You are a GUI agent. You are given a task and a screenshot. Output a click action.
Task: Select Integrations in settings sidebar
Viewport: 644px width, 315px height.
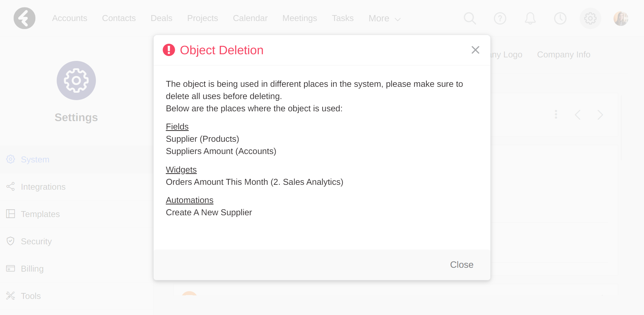76,187
